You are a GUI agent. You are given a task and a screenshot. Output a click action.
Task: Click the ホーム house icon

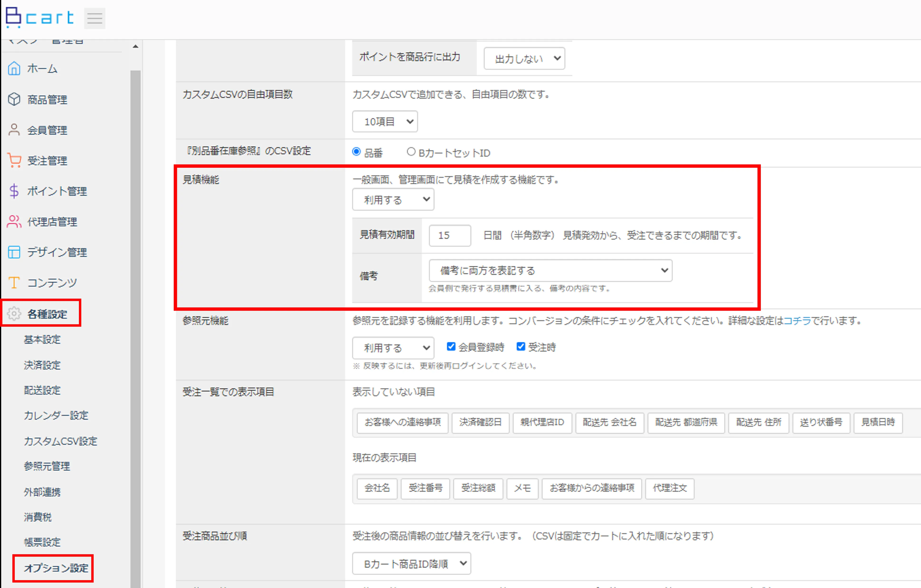click(x=14, y=68)
